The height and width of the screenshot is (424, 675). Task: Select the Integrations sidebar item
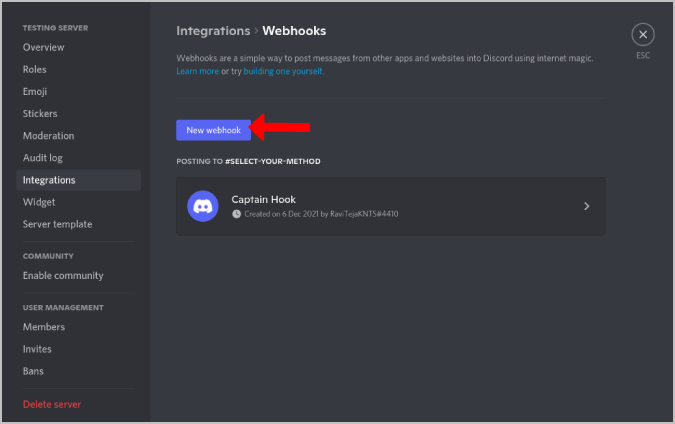tap(78, 180)
